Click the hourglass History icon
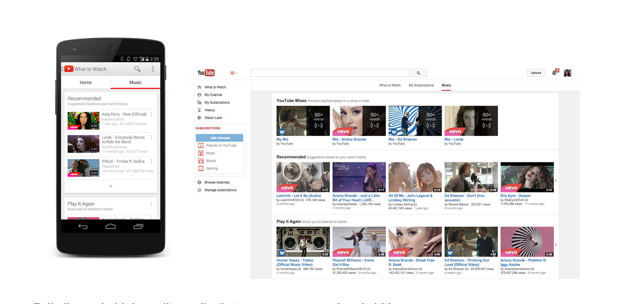This screenshot has width=644, height=304. click(x=199, y=110)
